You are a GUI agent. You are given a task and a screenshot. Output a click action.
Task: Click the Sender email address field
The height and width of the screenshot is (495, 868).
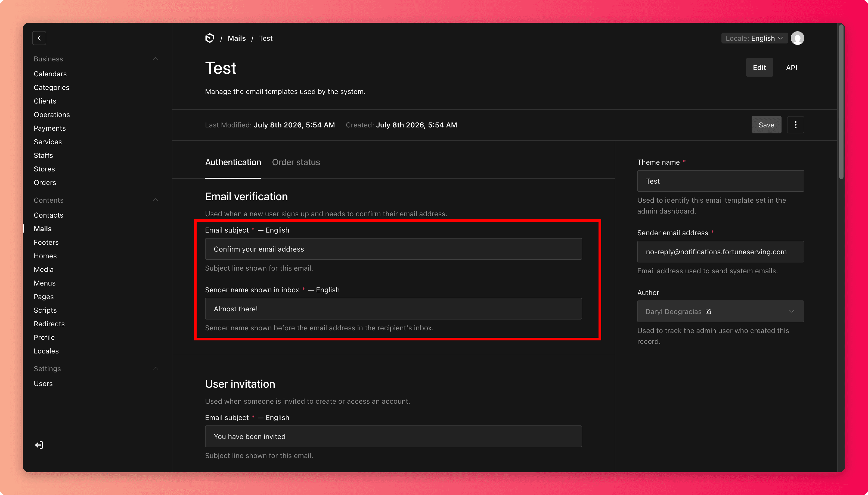(x=720, y=252)
